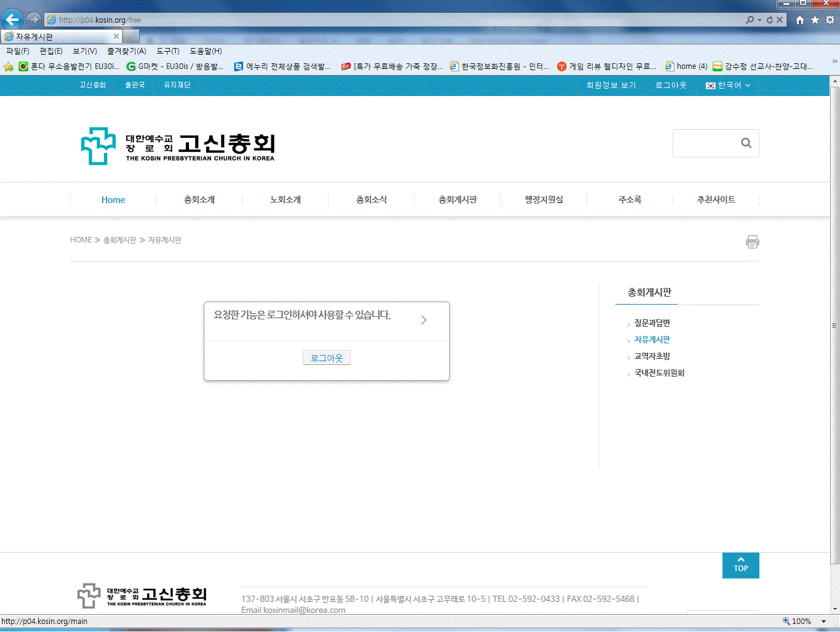Click the browser home icon
The height and width of the screenshot is (632, 840).
tap(799, 20)
